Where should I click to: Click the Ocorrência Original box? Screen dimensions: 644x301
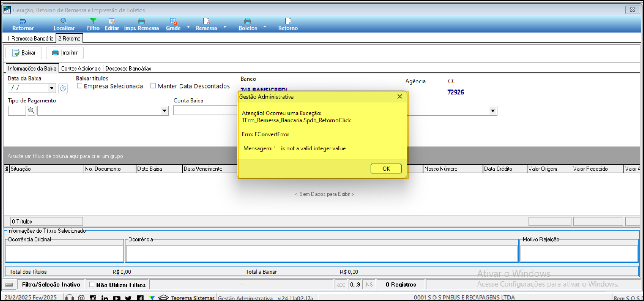tap(64, 254)
